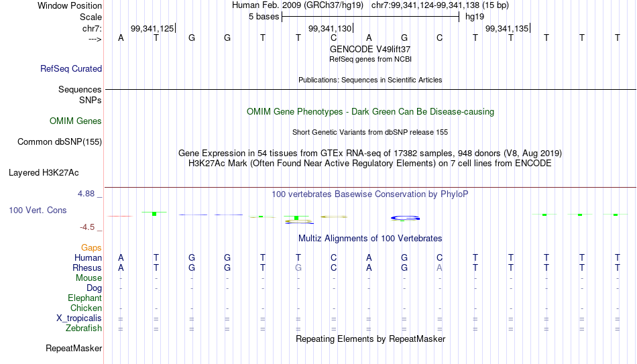
Task: Click the Window Position label
Action: click(x=70, y=5)
